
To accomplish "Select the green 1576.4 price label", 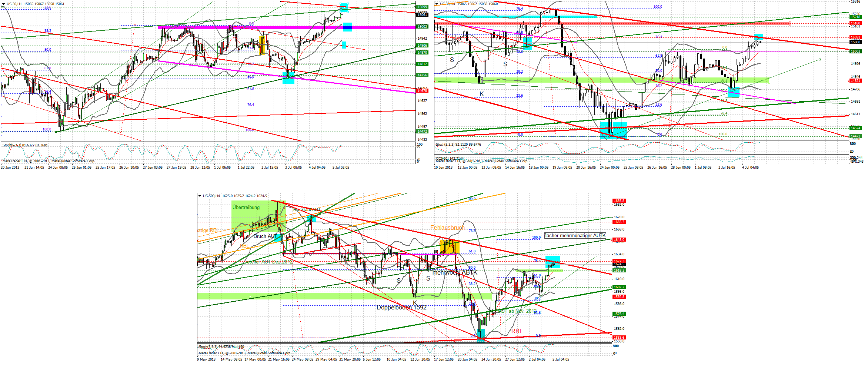I will [619, 314].
